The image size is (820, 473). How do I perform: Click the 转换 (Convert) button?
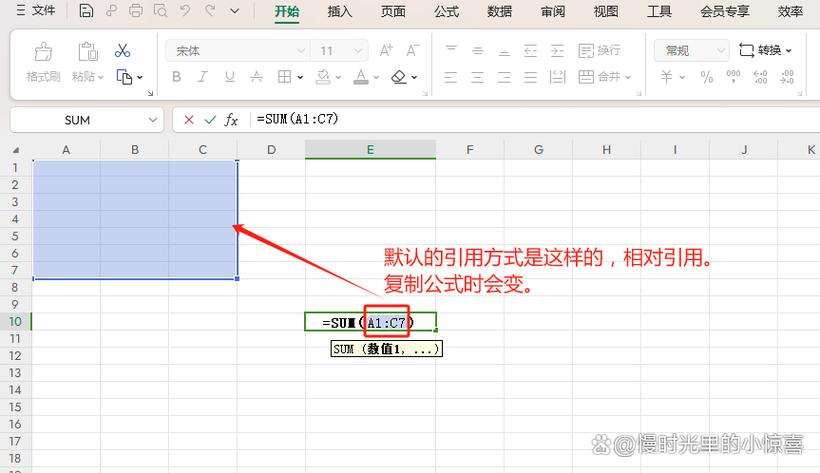click(766, 50)
